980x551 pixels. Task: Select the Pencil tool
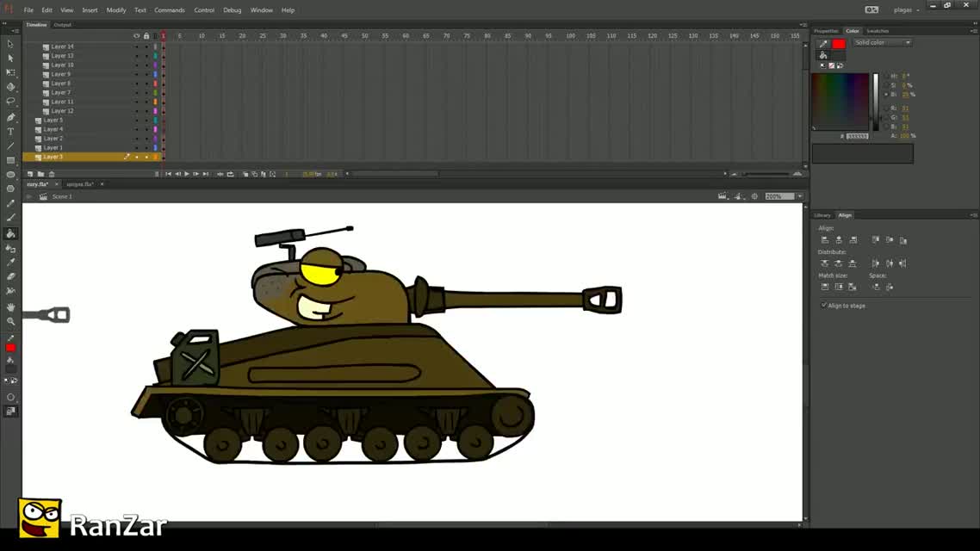[x=10, y=203]
